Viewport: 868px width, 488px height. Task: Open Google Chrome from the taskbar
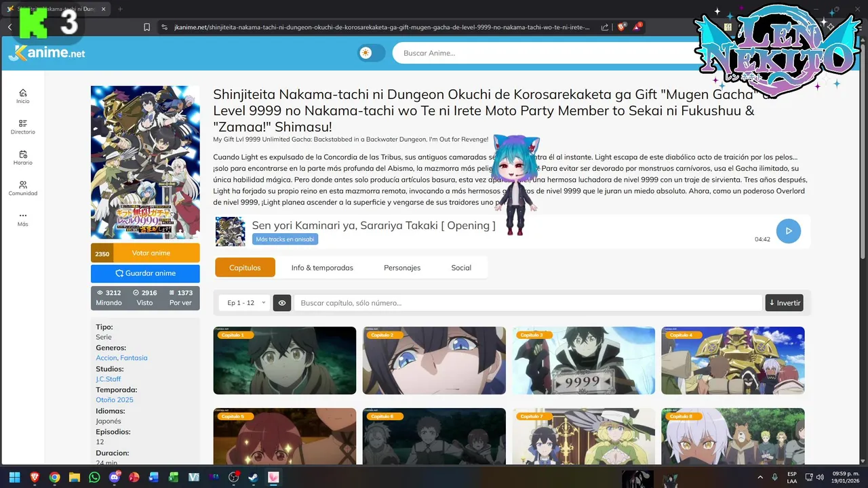54,477
